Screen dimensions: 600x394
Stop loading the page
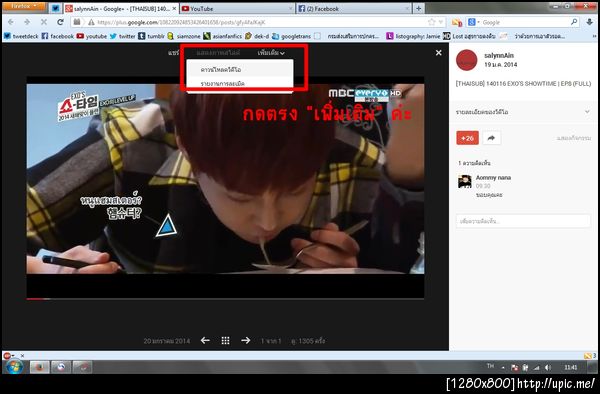coord(44,22)
